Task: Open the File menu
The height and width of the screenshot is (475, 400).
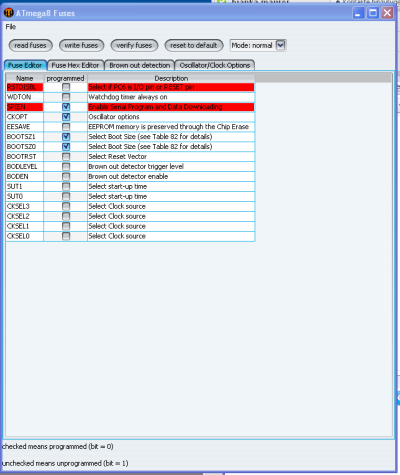Action: (x=10, y=27)
